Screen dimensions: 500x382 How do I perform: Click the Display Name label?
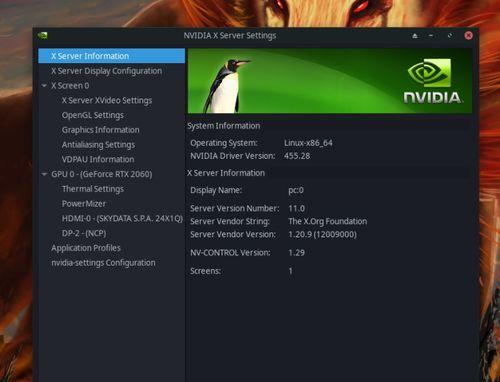click(216, 190)
